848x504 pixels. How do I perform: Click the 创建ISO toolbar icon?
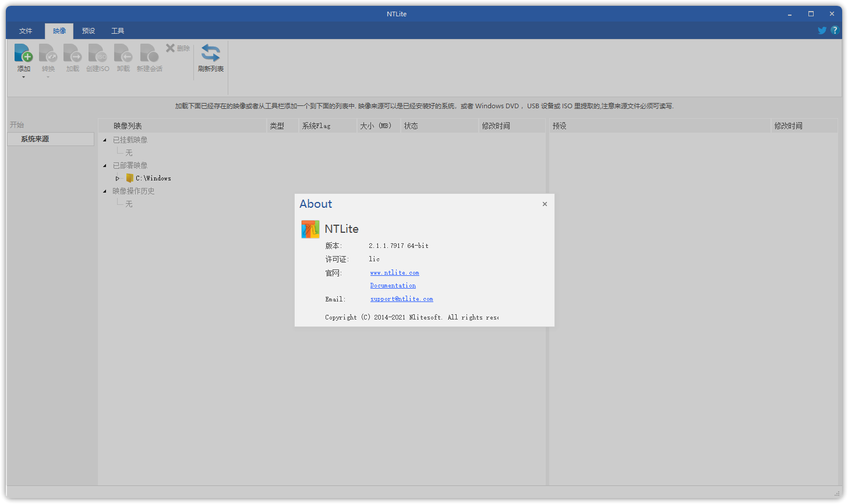click(97, 53)
